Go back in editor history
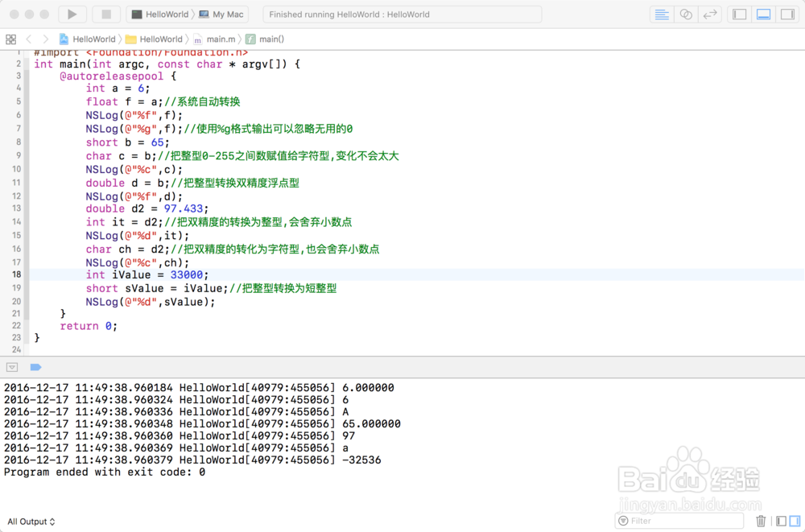The image size is (805, 532). pyautogui.click(x=29, y=39)
